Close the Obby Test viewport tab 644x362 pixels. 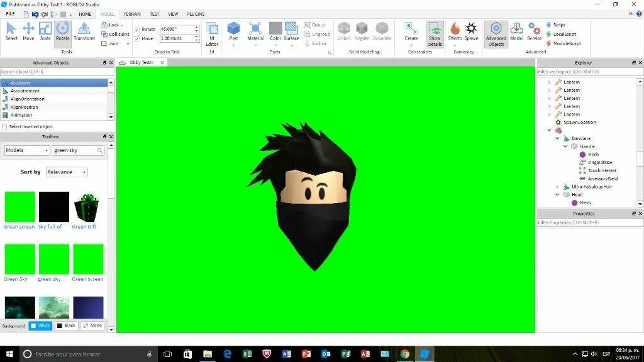click(x=162, y=62)
